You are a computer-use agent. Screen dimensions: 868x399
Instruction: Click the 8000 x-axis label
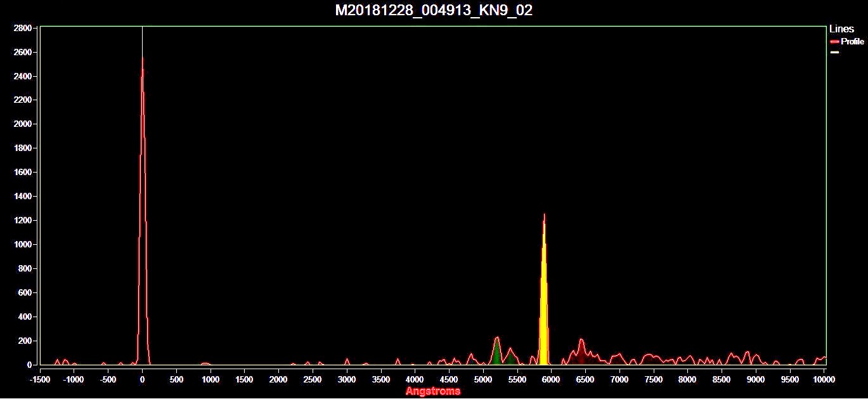[x=687, y=379]
